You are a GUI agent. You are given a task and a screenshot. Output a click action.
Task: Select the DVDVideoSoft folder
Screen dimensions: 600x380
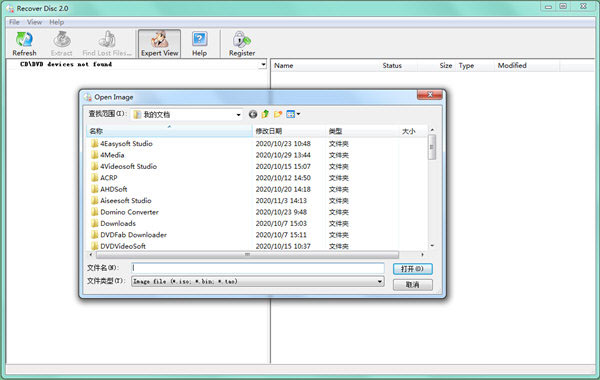point(123,246)
